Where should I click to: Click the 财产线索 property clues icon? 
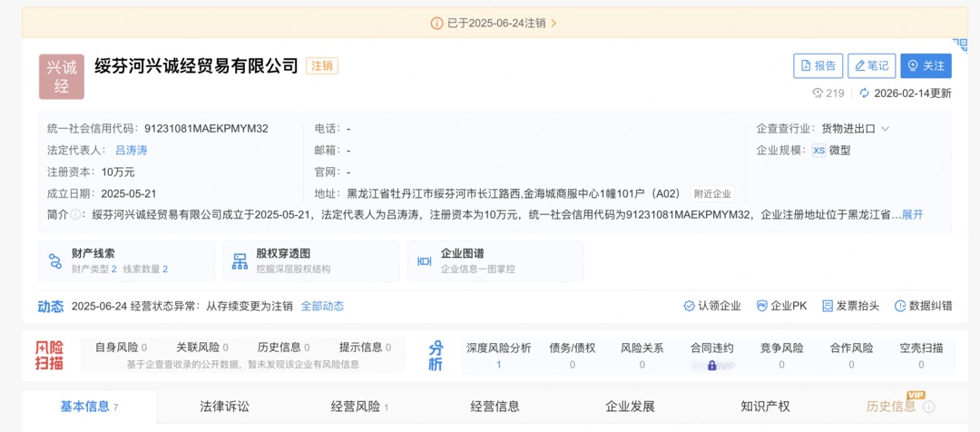[x=55, y=261]
